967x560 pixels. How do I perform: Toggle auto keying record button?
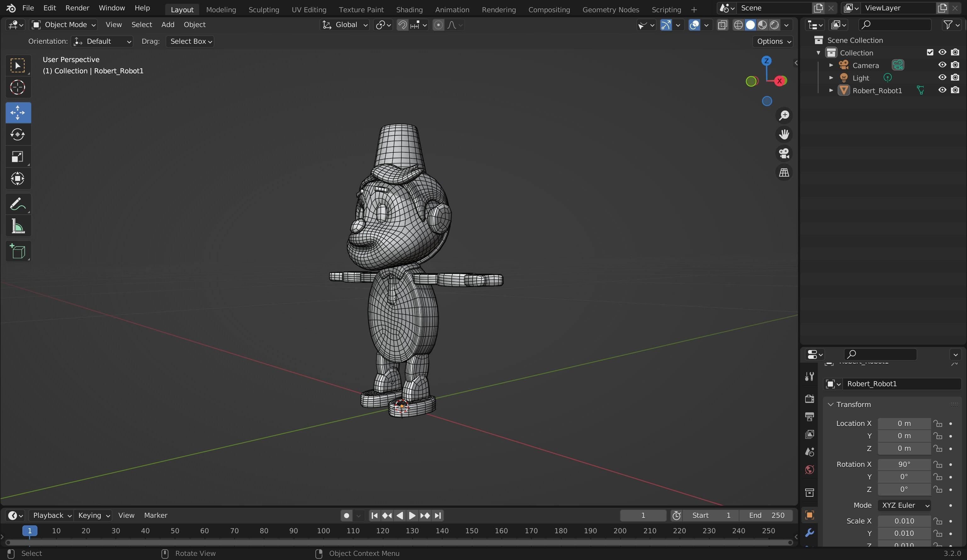346,516
